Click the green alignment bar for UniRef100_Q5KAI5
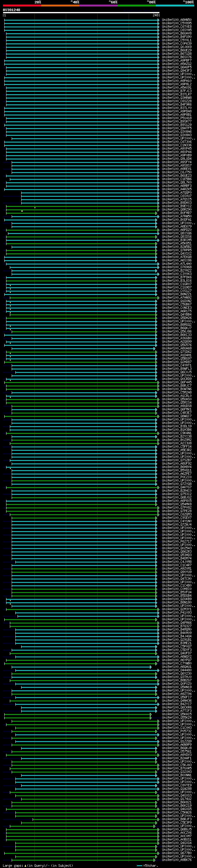 78,714
